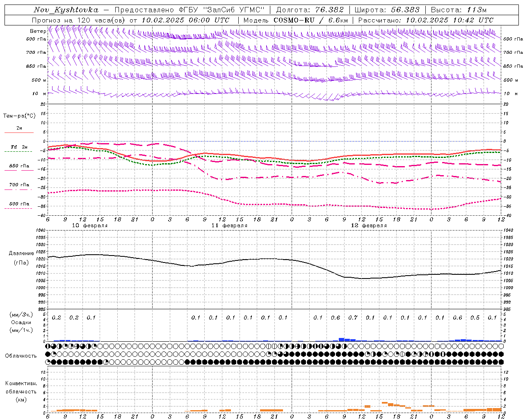Click the tallest blue precipitation bar
Image resolution: width=525 pixels, height=420 pixels.
[341, 340]
